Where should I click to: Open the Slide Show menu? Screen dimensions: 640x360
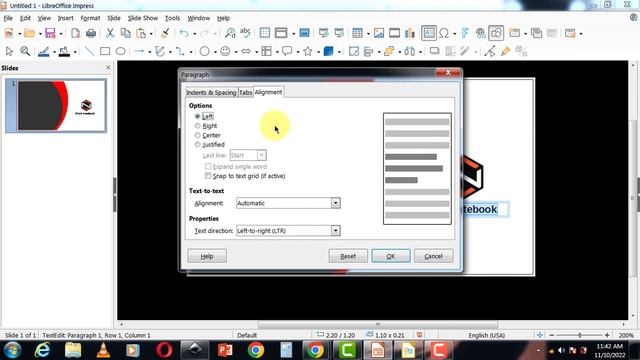point(142,18)
